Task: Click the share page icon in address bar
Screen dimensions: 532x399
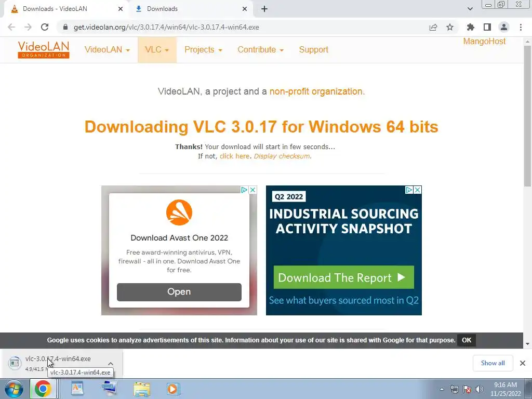Action: coord(433,27)
